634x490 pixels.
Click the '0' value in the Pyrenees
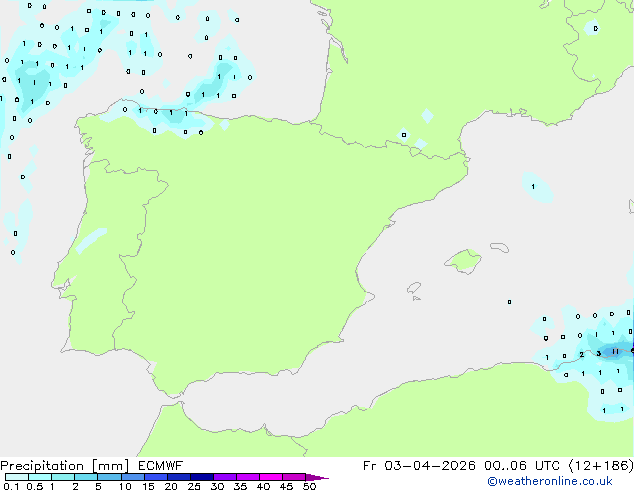[x=404, y=135]
